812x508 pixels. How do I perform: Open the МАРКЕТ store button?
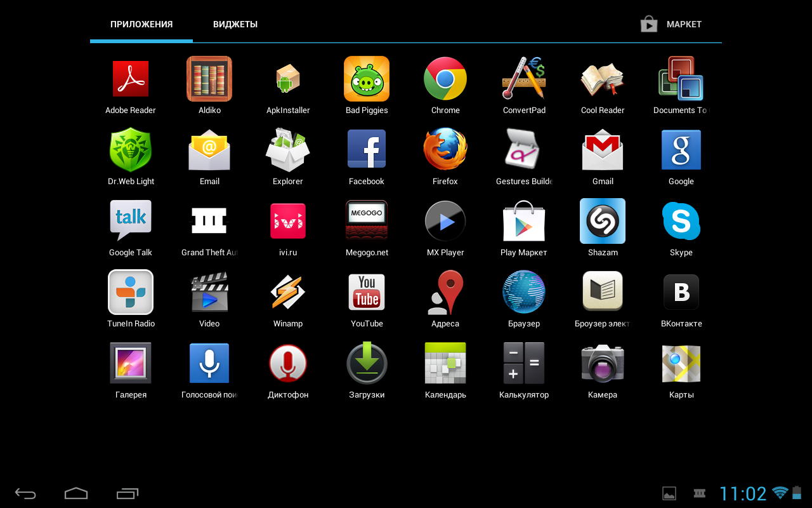click(x=671, y=24)
